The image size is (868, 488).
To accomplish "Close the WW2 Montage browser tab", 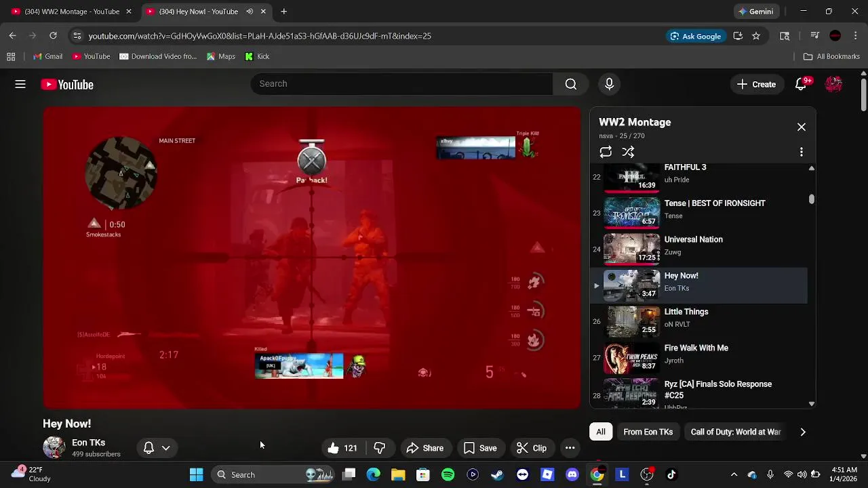I will click(129, 12).
